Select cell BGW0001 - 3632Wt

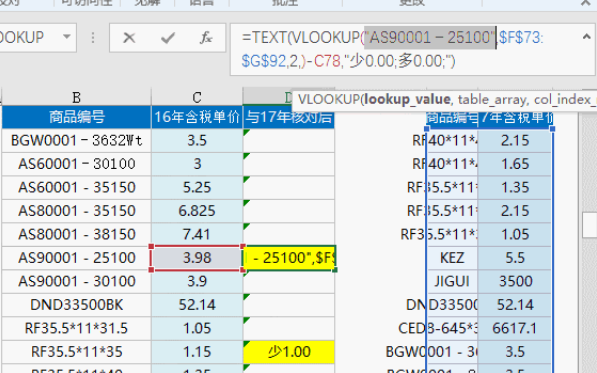pos(77,140)
